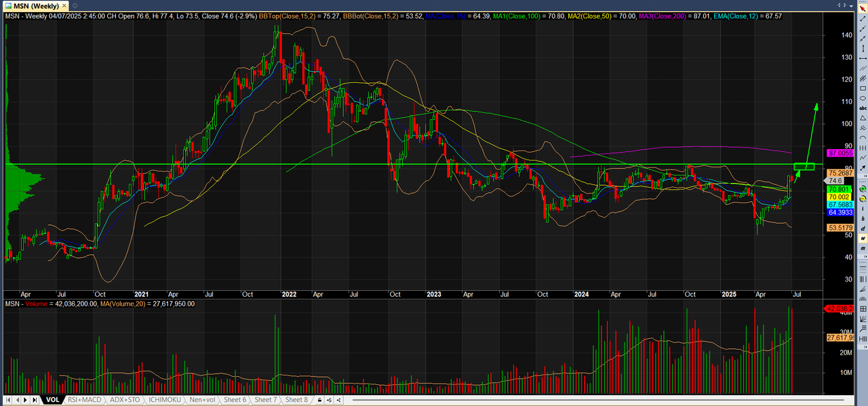Choose the regression channel tool
The image size is (868, 406).
[863, 79]
